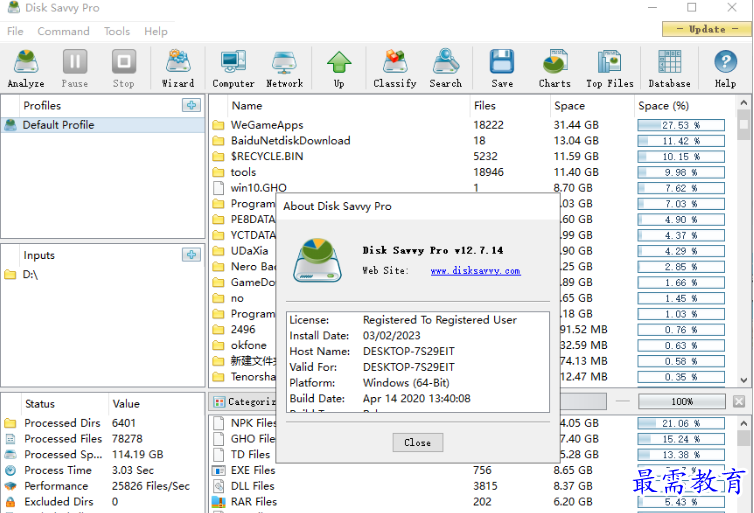Save the report with Save icon

point(502,68)
